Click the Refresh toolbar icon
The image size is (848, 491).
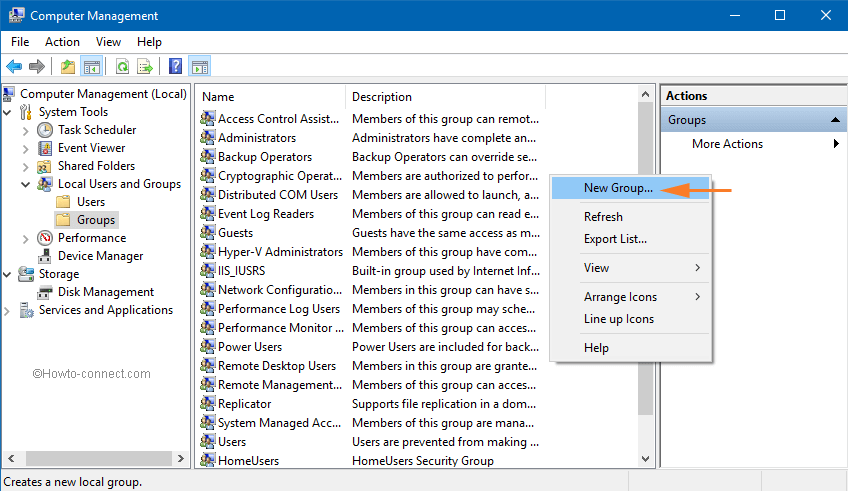point(122,67)
